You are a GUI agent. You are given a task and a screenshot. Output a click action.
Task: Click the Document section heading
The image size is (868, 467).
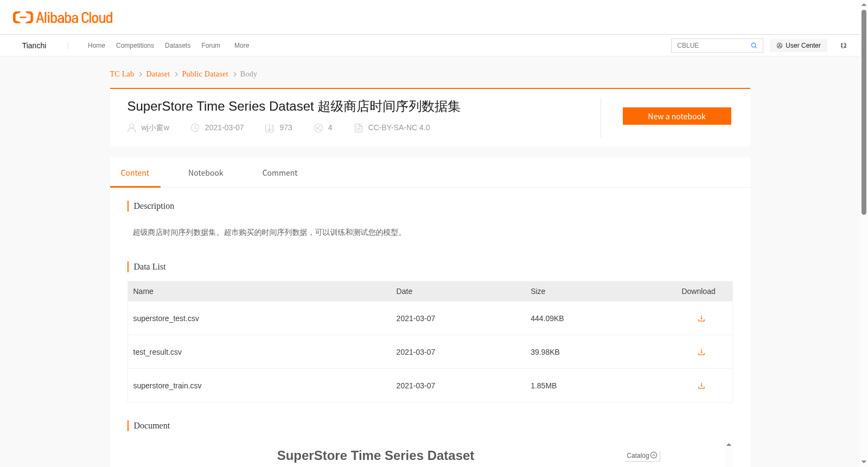pyautogui.click(x=152, y=426)
